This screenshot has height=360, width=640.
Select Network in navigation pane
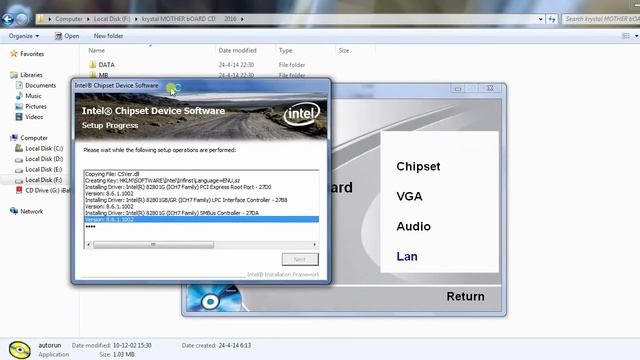click(x=31, y=211)
